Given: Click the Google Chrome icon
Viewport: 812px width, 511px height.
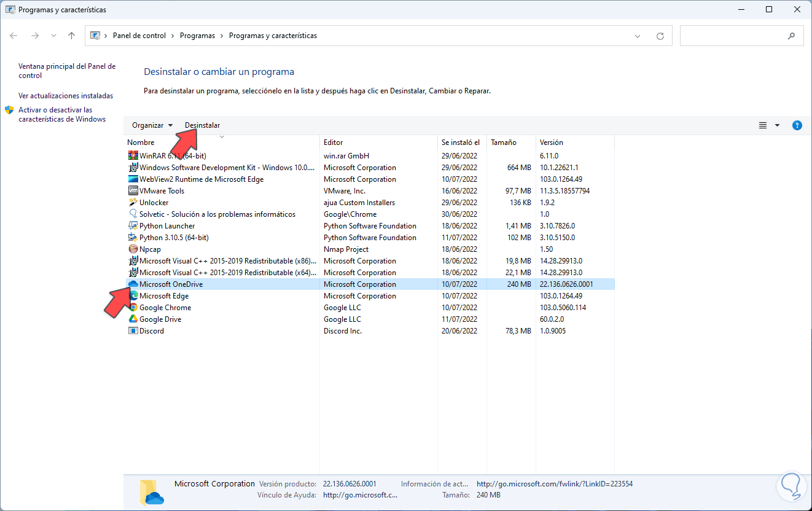Looking at the screenshot, I should [133, 308].
